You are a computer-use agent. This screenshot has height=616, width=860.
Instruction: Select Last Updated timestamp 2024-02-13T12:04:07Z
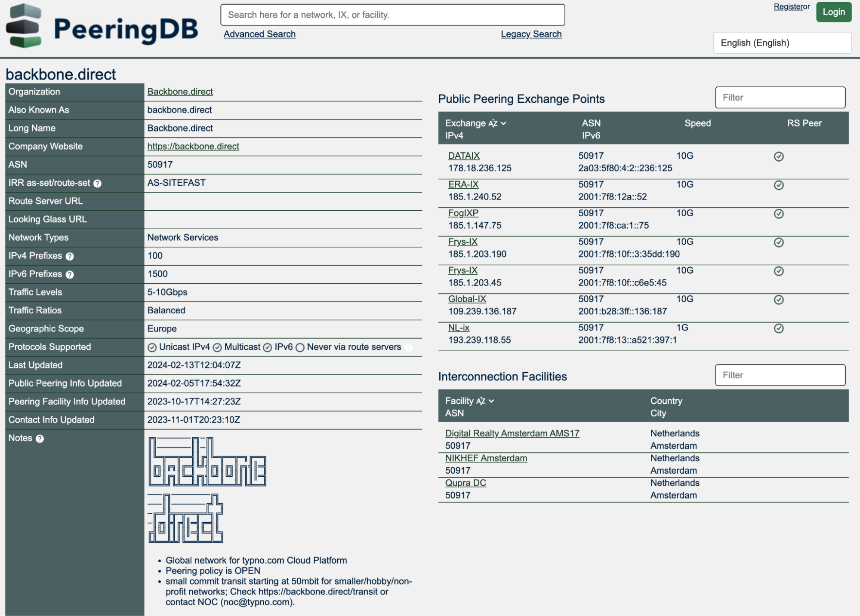[x=194, y=365]
